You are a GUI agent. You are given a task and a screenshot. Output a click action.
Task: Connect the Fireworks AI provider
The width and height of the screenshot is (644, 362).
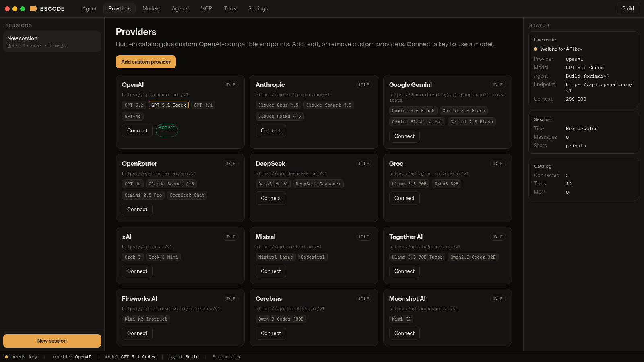[137, 333]
